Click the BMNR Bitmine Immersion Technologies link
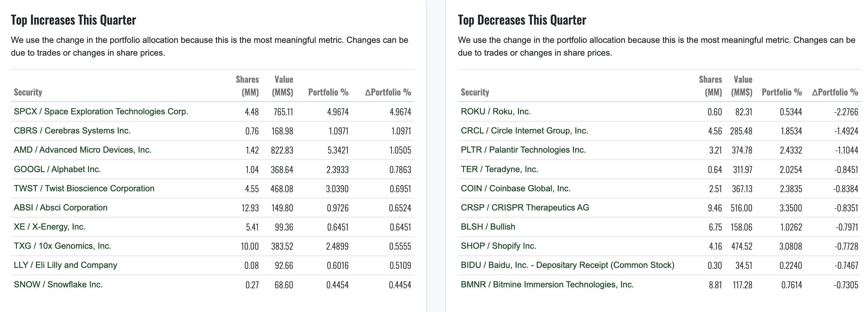868x312 pixels. pyautogui.click(x=547, y=284)
